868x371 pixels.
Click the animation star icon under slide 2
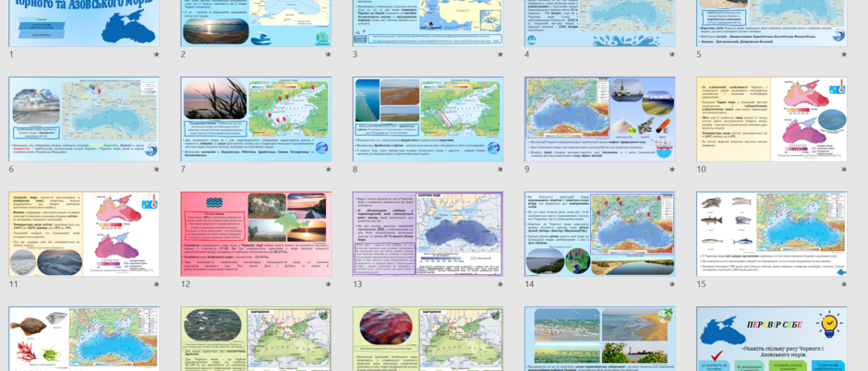tap(328, 54)
